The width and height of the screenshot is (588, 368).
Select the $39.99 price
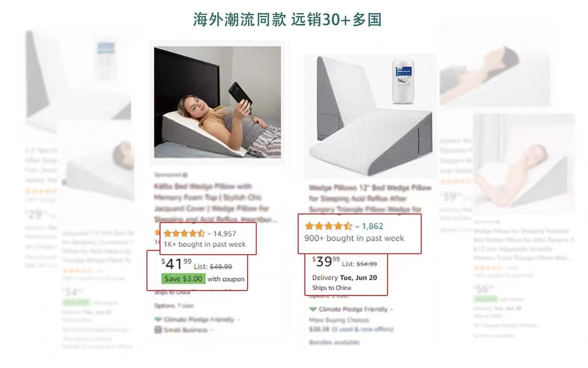click(326, 262)
